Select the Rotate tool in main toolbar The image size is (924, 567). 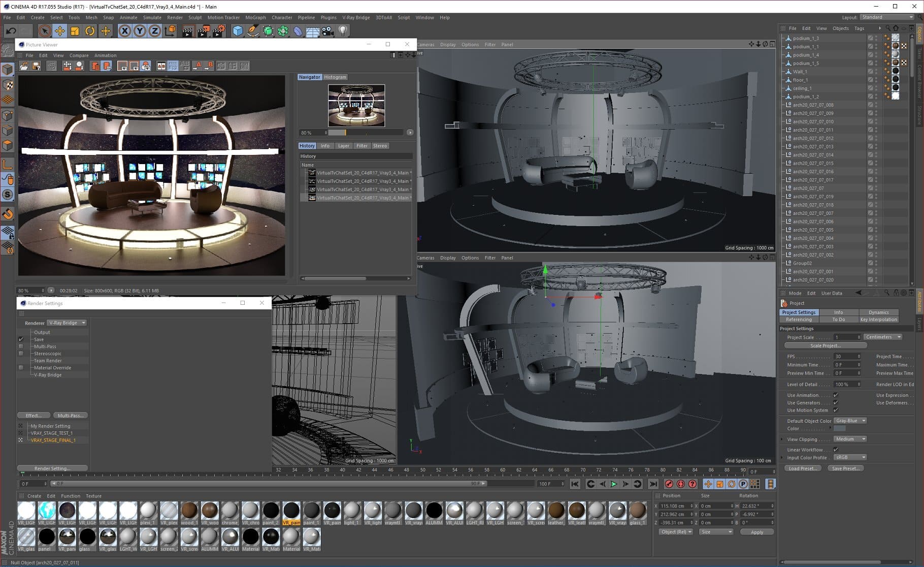click(x=90, y=31)
